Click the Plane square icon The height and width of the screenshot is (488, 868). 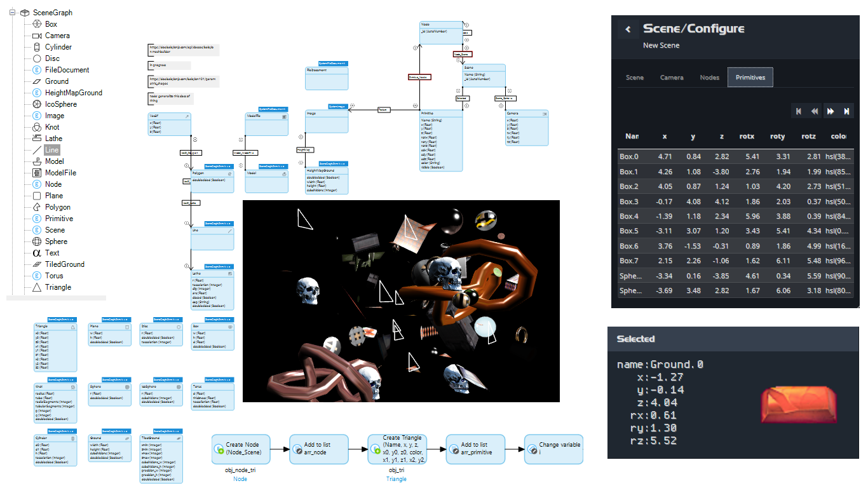pos(37,196)
